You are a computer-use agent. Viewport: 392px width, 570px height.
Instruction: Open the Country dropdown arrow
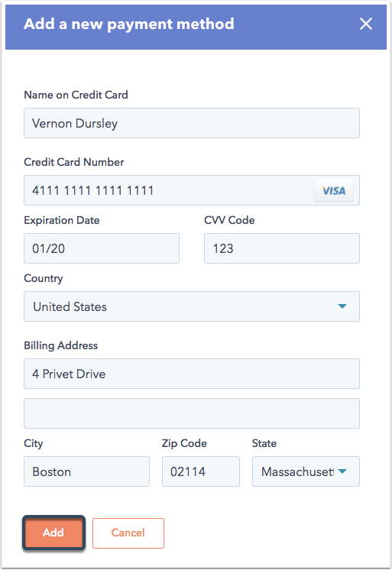[342, 306]
